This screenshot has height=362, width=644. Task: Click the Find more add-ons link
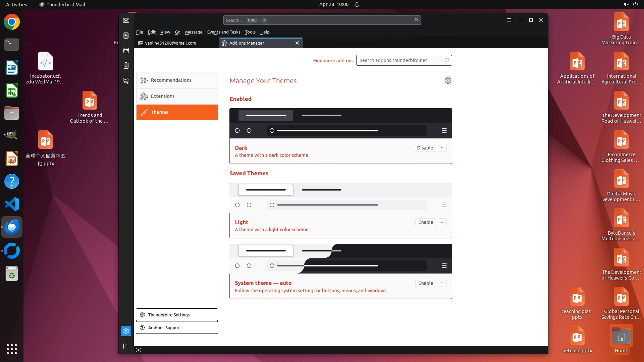coord(333,61)
